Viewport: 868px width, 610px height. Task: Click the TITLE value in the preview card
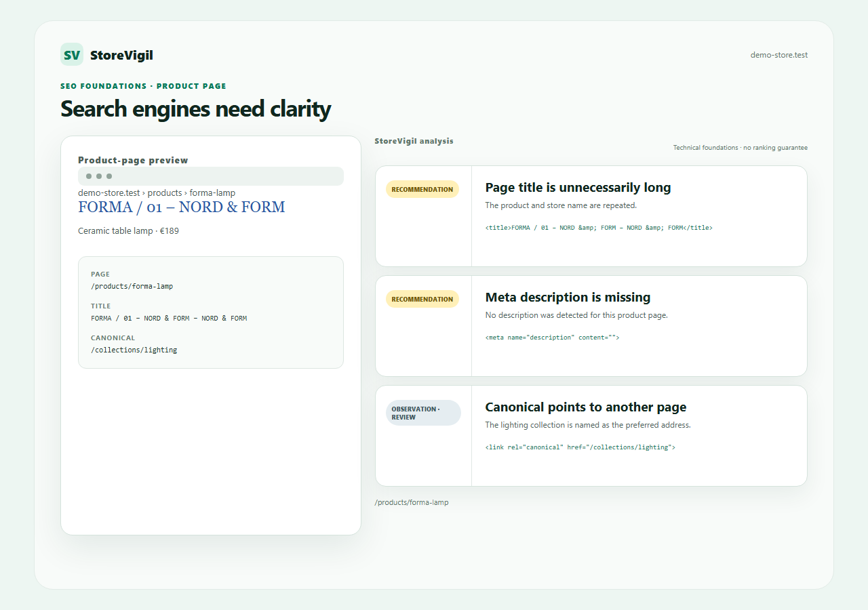pyautogui.click(x=169, y=319)
